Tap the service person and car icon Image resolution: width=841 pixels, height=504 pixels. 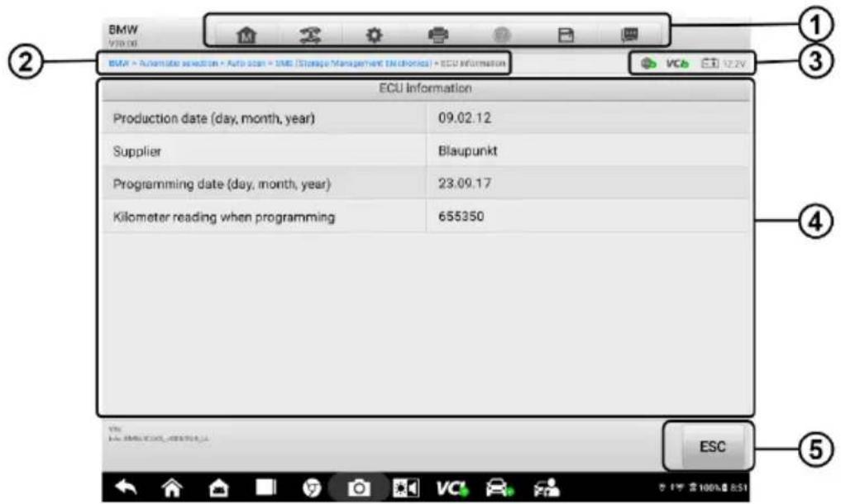click(547, 488)
